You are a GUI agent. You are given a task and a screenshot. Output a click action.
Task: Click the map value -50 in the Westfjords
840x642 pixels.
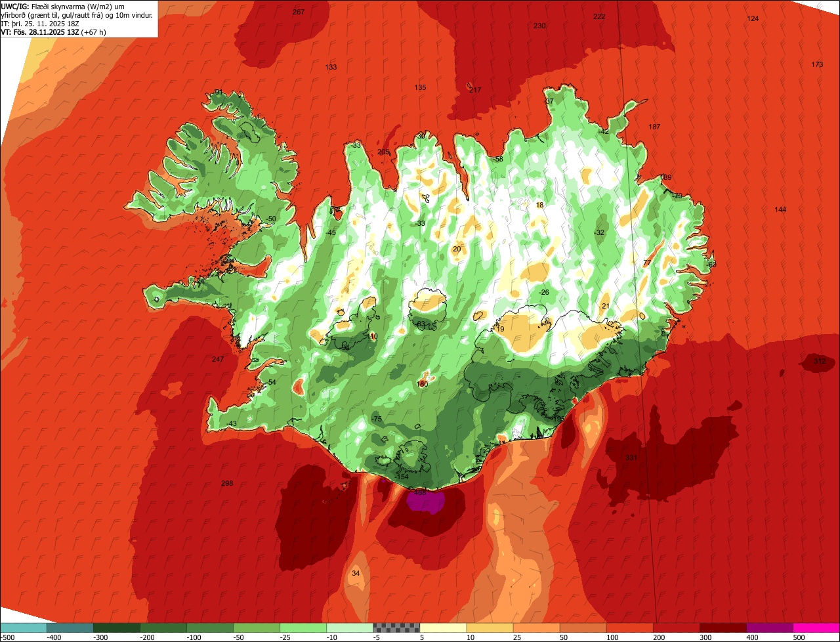pyautogui.click(x=271, y=219)
